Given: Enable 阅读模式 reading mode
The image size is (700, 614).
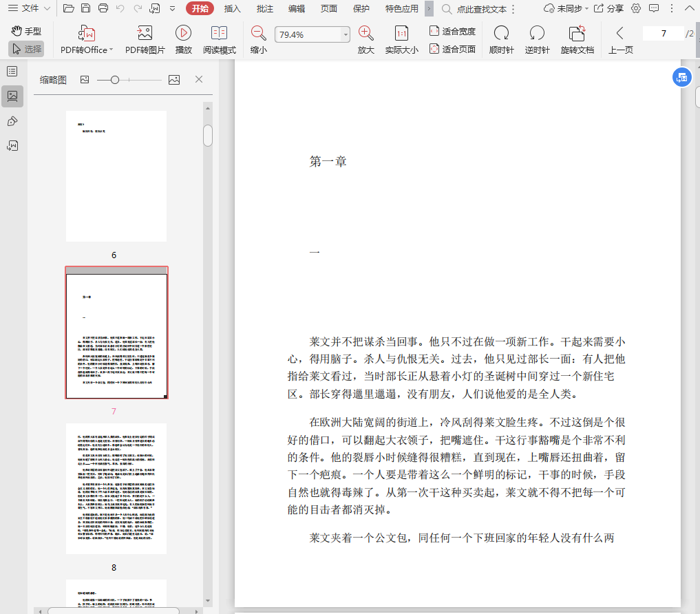Looking at the screenshot, I should [219, 40].
